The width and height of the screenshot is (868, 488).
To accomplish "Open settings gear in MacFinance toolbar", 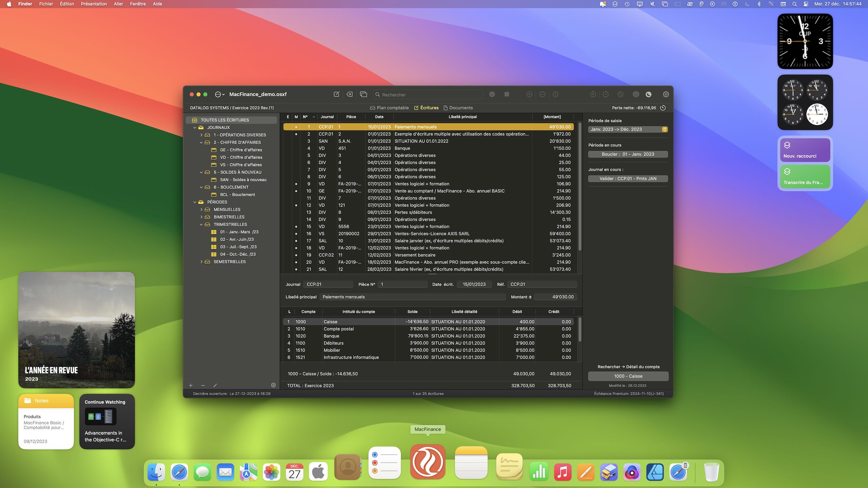I will 666,94.
